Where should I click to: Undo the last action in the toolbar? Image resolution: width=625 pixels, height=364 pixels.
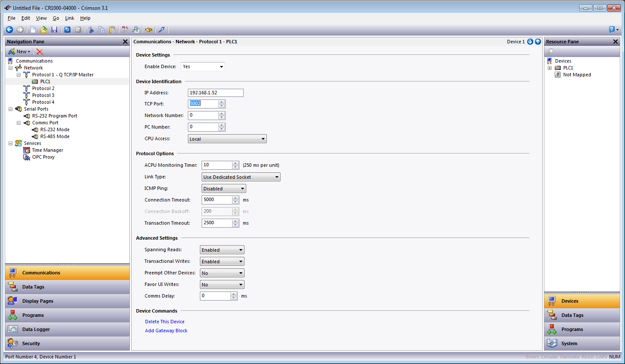click(x=67, y=30)
